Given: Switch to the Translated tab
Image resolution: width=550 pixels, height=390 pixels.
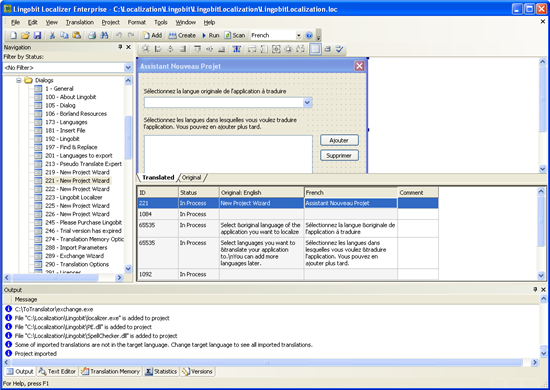Looking at the screenshot, I should 158,177.
